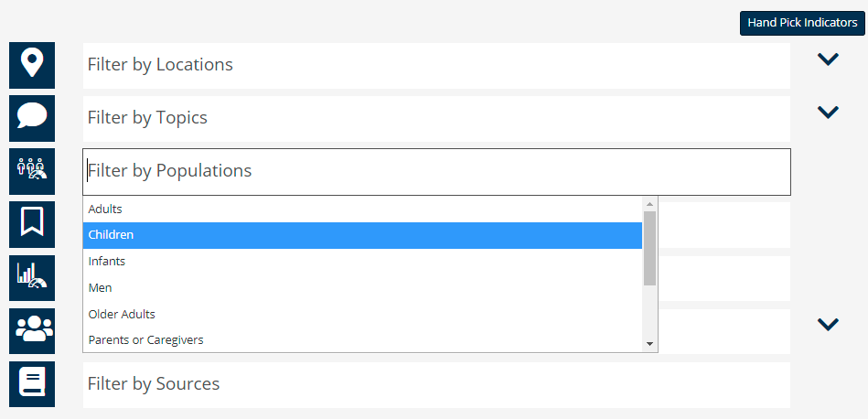Choose Infants from the populations dropdown

362,262
